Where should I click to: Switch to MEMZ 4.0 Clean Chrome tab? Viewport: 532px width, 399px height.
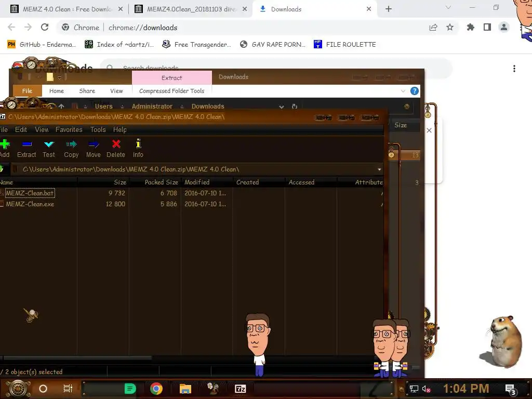pyautogui.click(x=67, y=9)
